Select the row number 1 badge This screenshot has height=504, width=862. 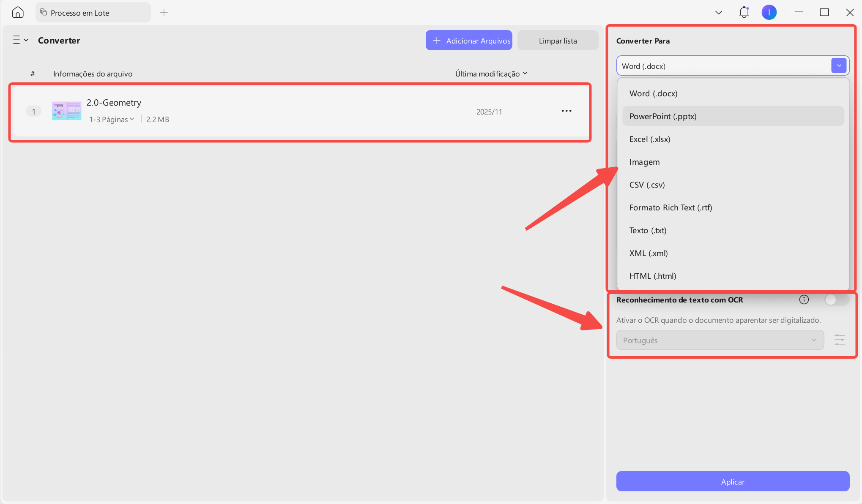click(34, 112)
